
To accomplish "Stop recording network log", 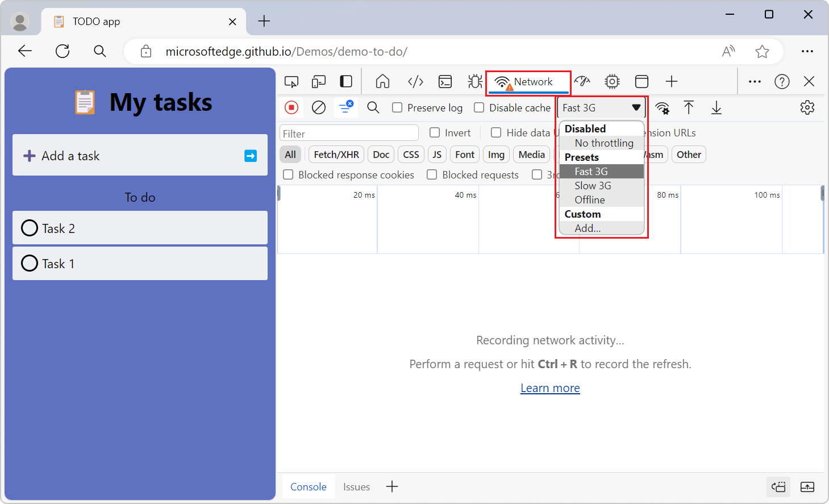I will tap(291, 107).
